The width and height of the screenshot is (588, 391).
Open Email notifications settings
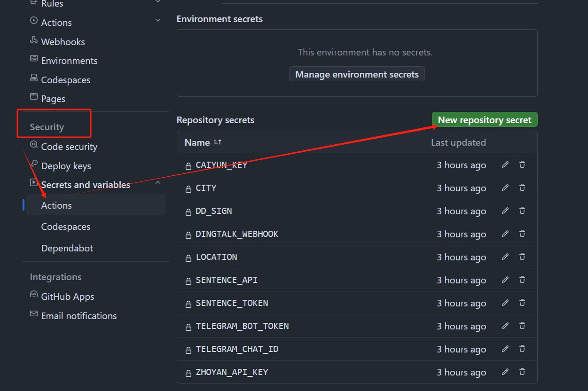pos(79,316)
